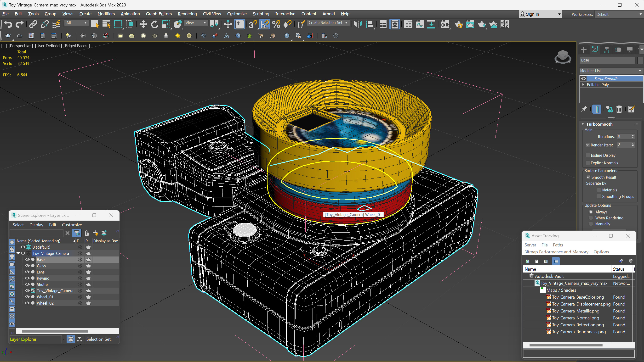Open Scene Explorer Display menu
The height and width of the screenshot is (362, 644).
(36, 225)
